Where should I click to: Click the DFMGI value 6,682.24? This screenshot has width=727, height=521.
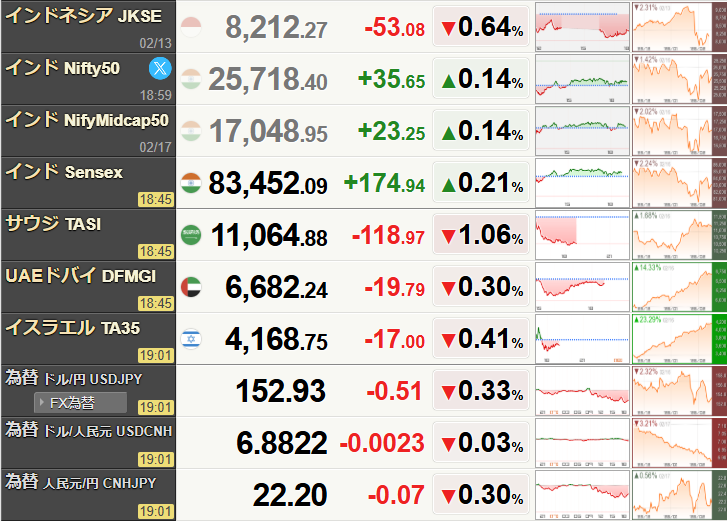coord(276,287)
